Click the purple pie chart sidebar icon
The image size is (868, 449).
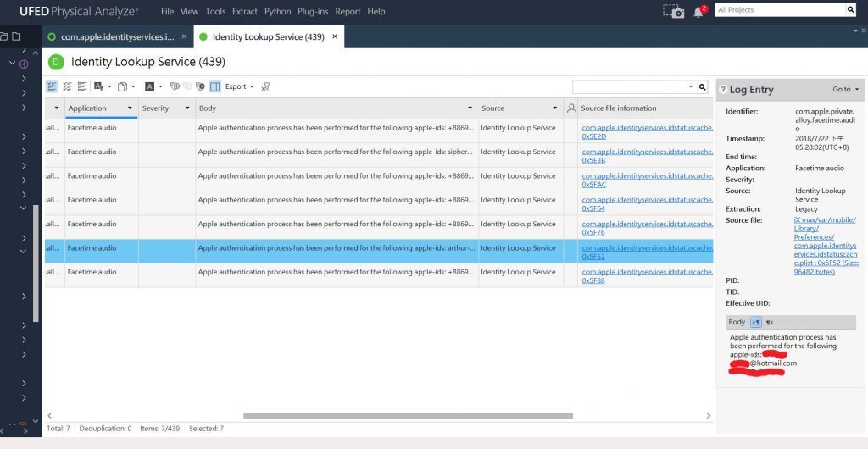24,64
